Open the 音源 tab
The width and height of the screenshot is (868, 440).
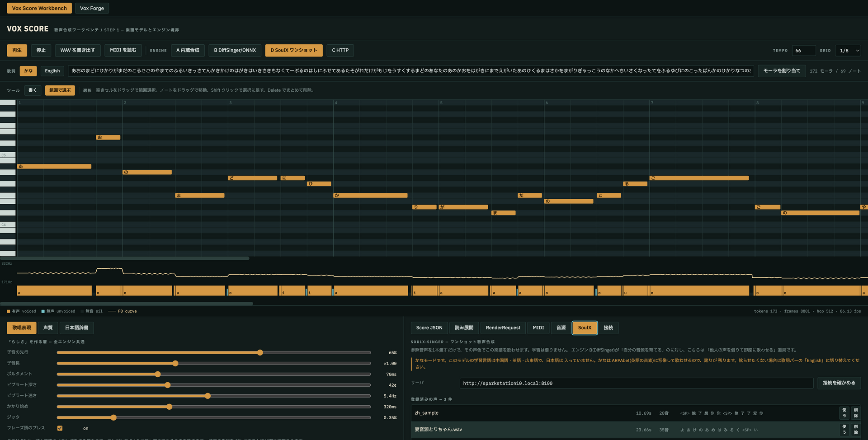click(561, 328)
